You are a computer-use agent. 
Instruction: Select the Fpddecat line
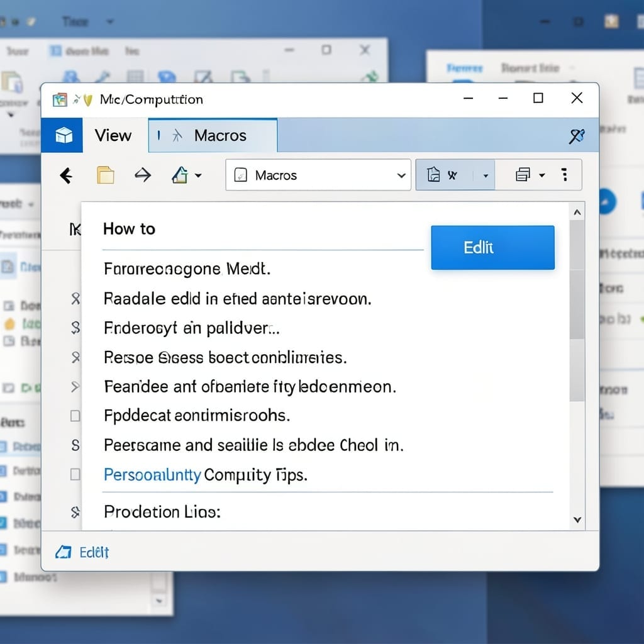197,416
